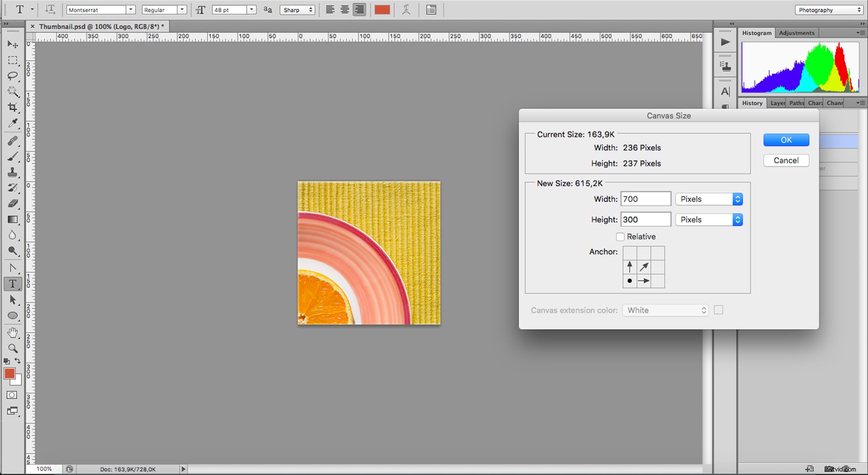The width and height of the screenshot is (868, 475).
Task: Select the Eyedropper tool
Action: 13,123
